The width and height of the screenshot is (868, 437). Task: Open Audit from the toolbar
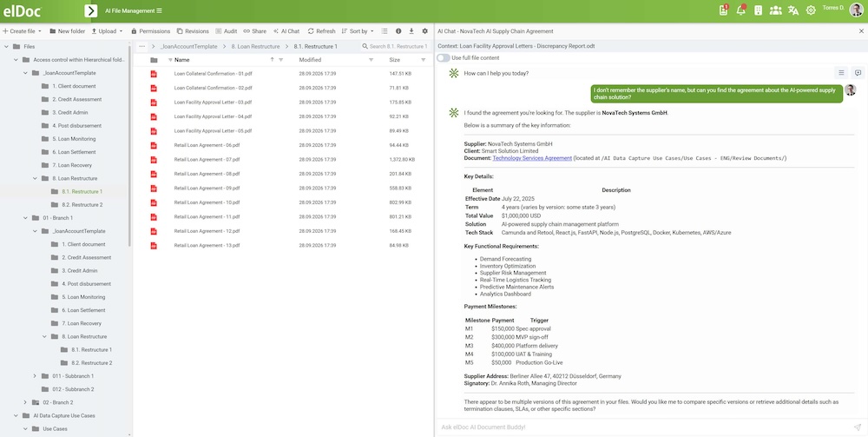click(227, 31)
